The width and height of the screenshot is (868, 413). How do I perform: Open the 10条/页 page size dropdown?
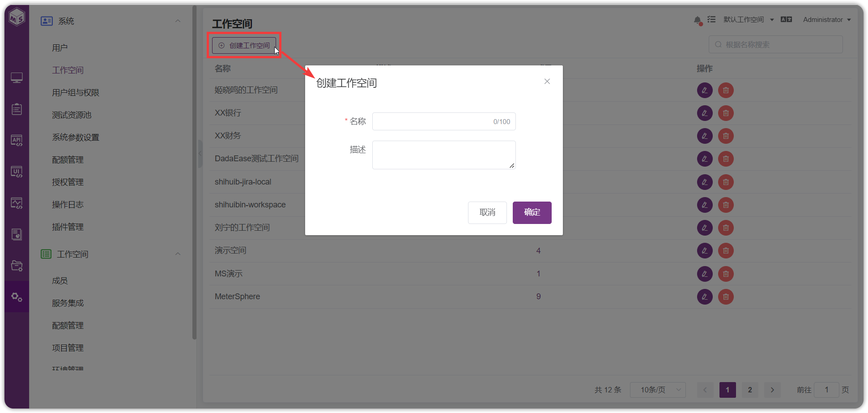[x=658, y=390]
